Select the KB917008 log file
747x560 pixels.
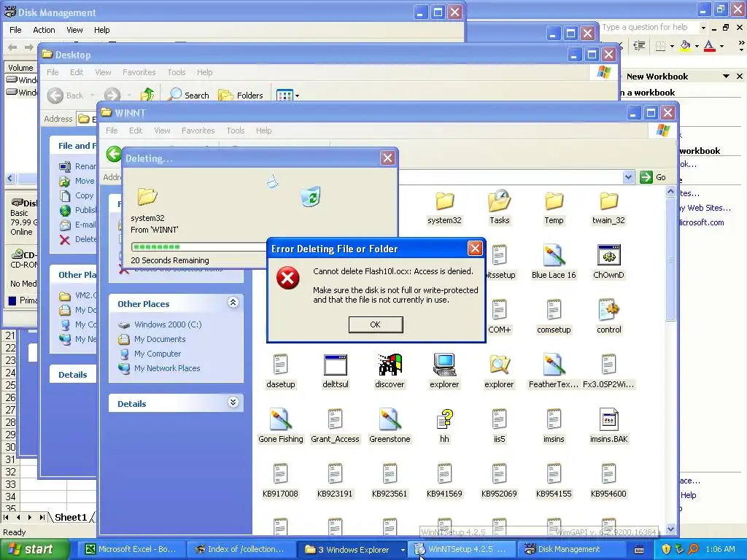(280, 481)
